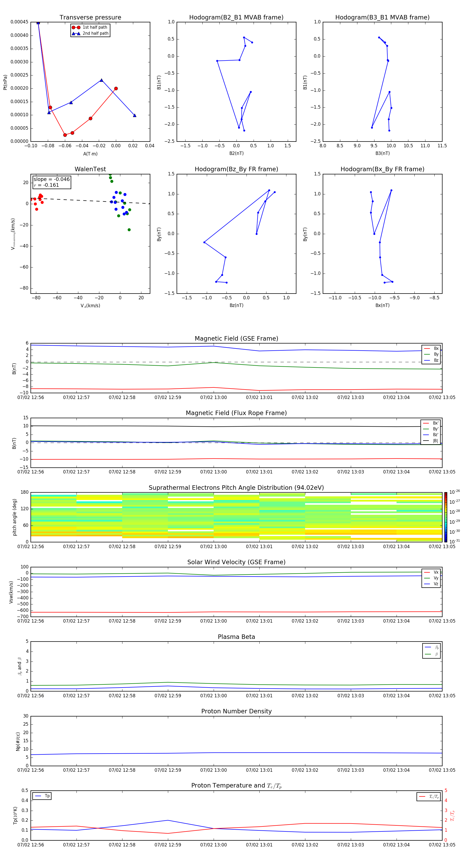
Task: Click the 'Transverse pressure' plot title
Action: pyautogui.click(x=90, y=18)
